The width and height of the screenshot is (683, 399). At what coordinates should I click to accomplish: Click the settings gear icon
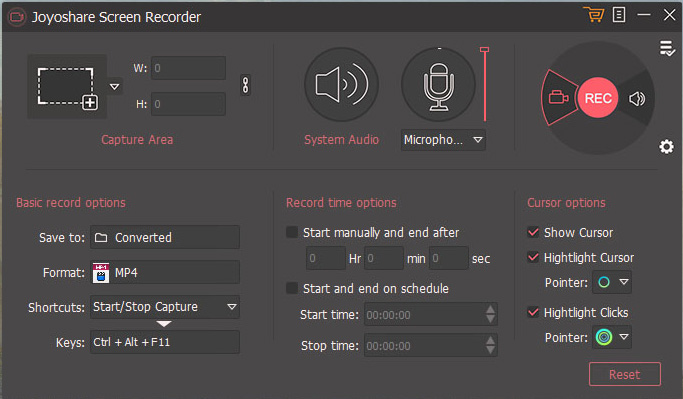666,147
